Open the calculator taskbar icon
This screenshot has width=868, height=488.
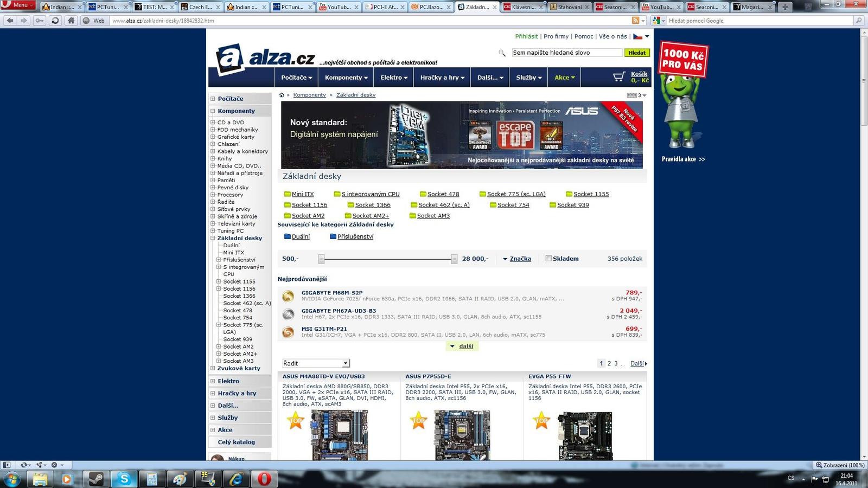[152, 479]
